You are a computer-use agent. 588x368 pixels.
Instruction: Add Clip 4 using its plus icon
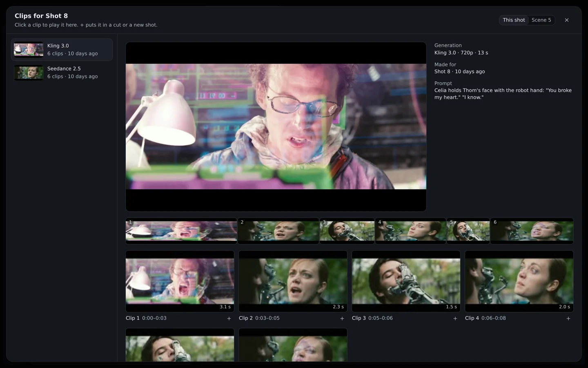pos(568,319)
